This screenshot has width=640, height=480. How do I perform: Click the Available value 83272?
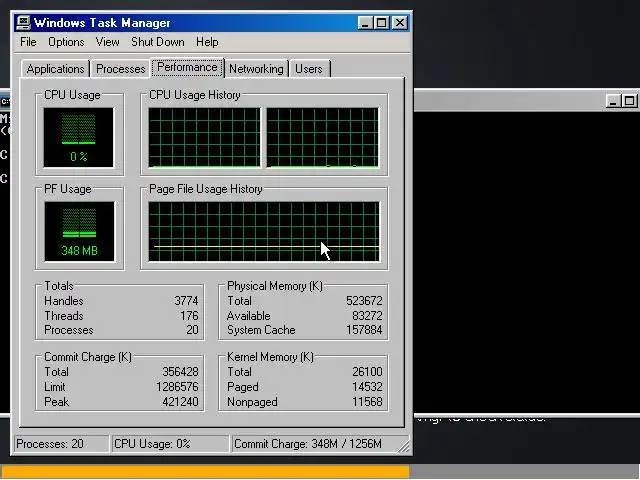pyautogui.click(x=367, y=316)
